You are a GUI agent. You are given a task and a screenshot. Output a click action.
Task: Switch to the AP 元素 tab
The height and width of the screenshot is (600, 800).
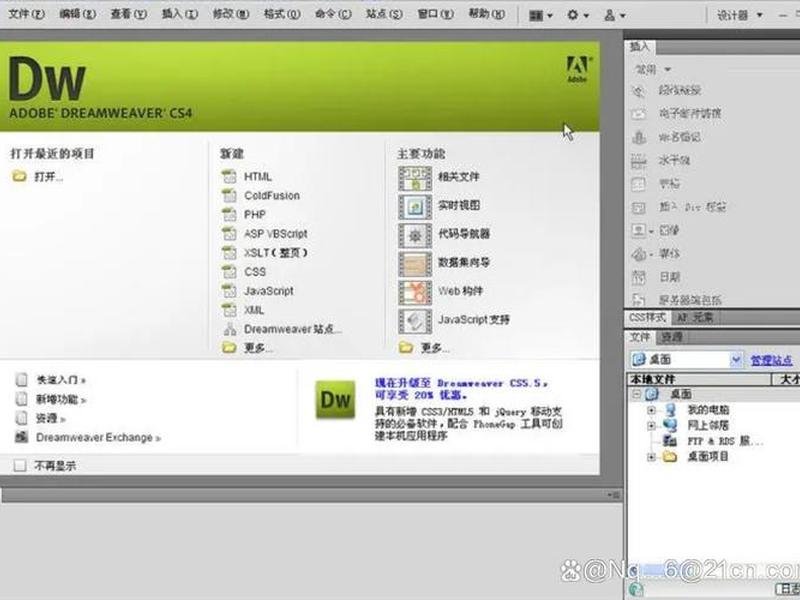694,317
